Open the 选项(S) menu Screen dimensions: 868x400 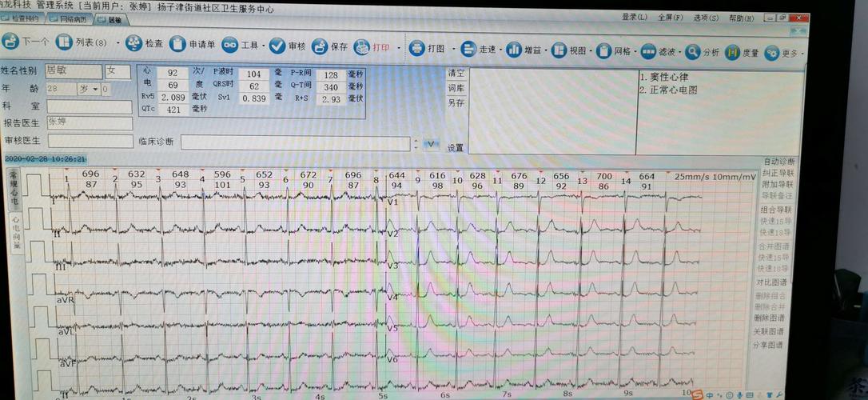pyautogui.click(x=706, y=18)
